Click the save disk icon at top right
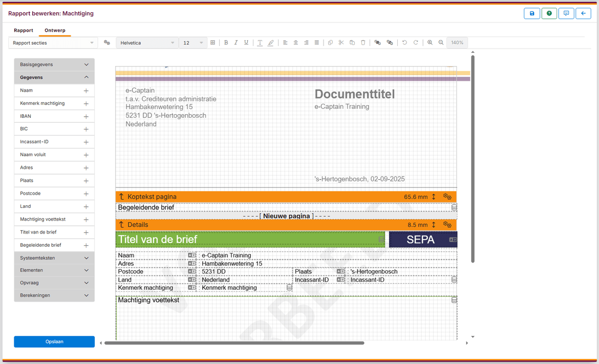This screenshot has width=599, height=364. coord(532,13)
